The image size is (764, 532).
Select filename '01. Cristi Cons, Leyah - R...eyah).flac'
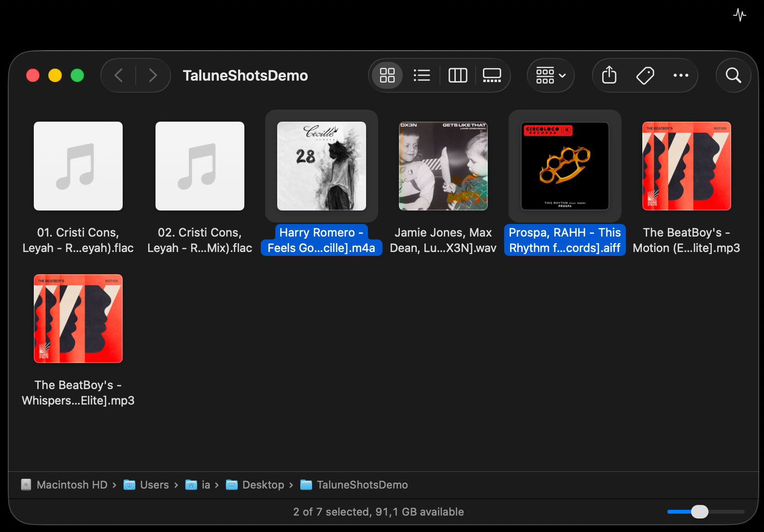78,240
